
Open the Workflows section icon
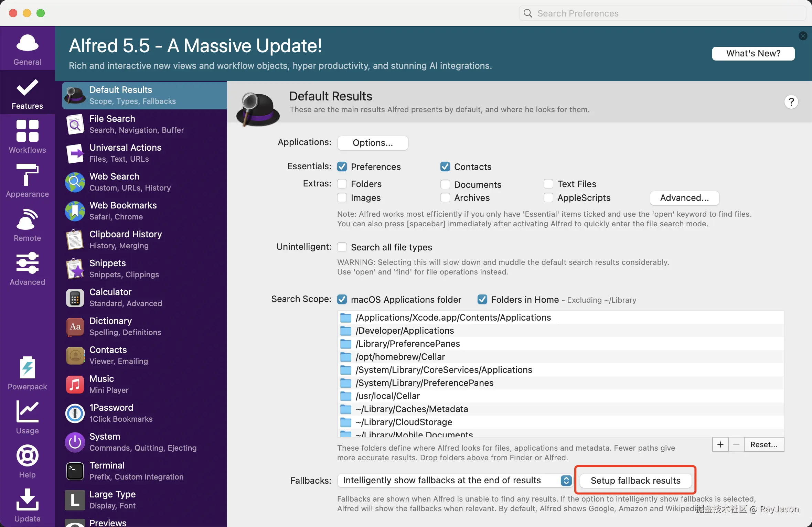(x=27, y=131)
